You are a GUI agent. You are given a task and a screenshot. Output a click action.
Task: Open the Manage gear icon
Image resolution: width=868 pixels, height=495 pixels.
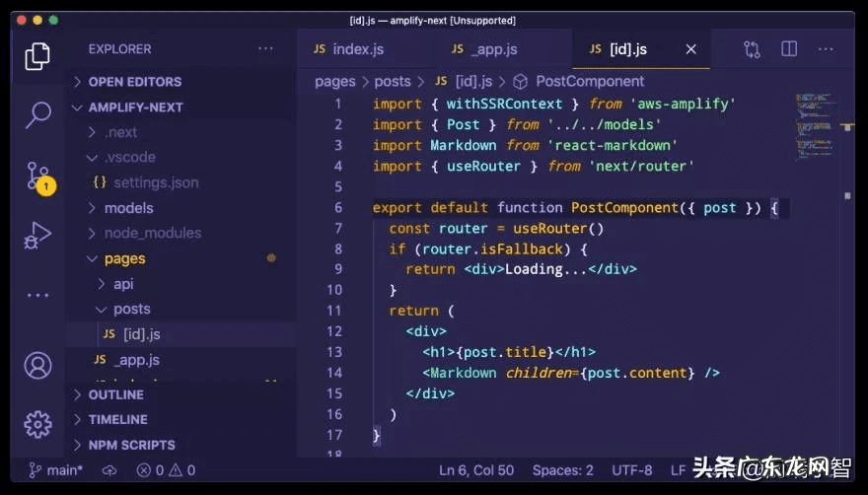[37, 424]
